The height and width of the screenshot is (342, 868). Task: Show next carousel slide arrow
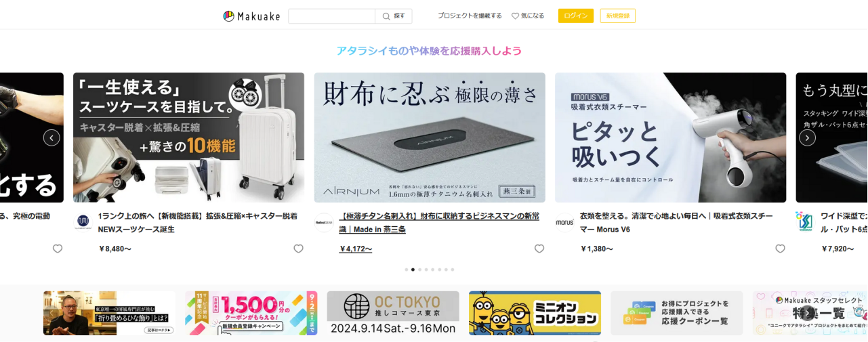click(x=807, y=137)
